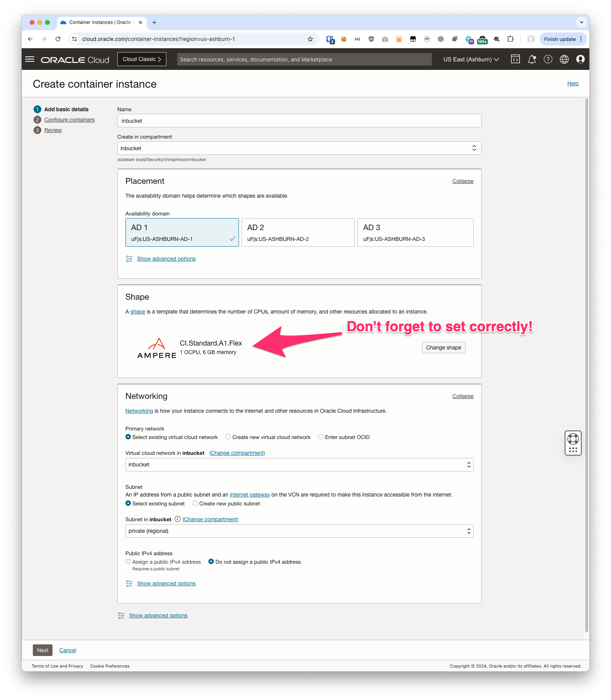Click the Placement advanced options sliders icon
Screen dimensions: 611x700
(129, 259)
